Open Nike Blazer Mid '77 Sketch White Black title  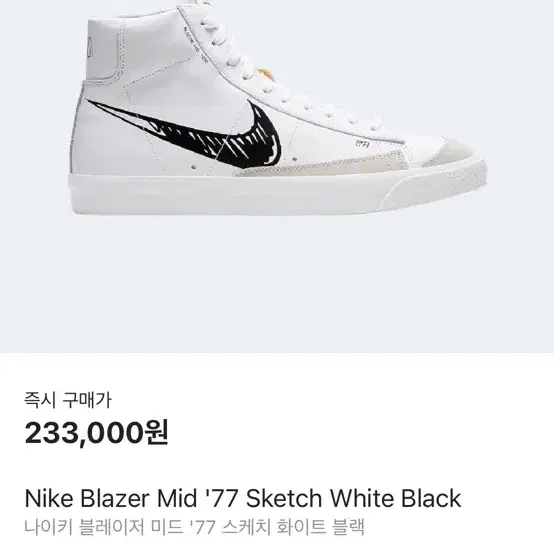(243, 499)
